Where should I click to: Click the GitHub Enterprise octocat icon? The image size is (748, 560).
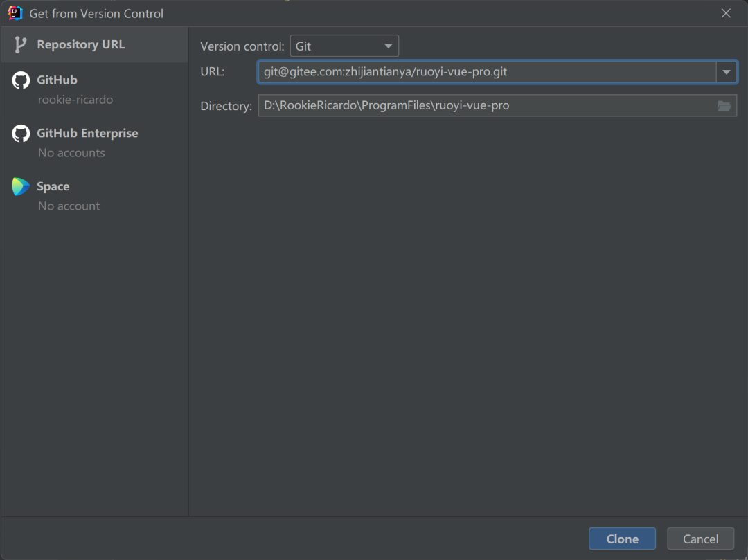(21, 134)
